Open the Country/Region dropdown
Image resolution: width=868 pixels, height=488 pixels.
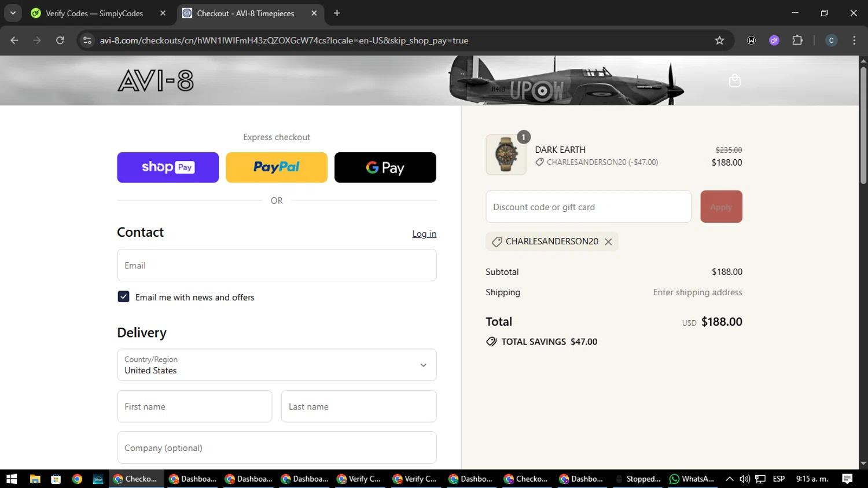[277, 365]
